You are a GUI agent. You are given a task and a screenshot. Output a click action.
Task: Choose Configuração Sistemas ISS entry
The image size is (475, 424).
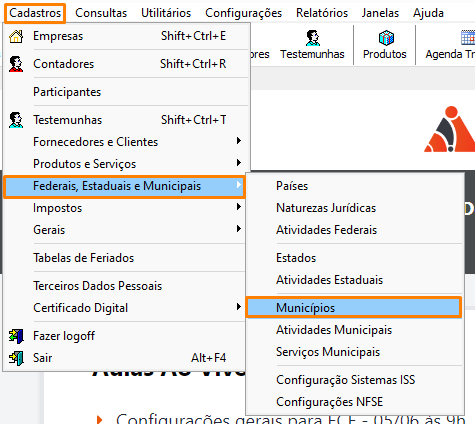tap(355, 380)
